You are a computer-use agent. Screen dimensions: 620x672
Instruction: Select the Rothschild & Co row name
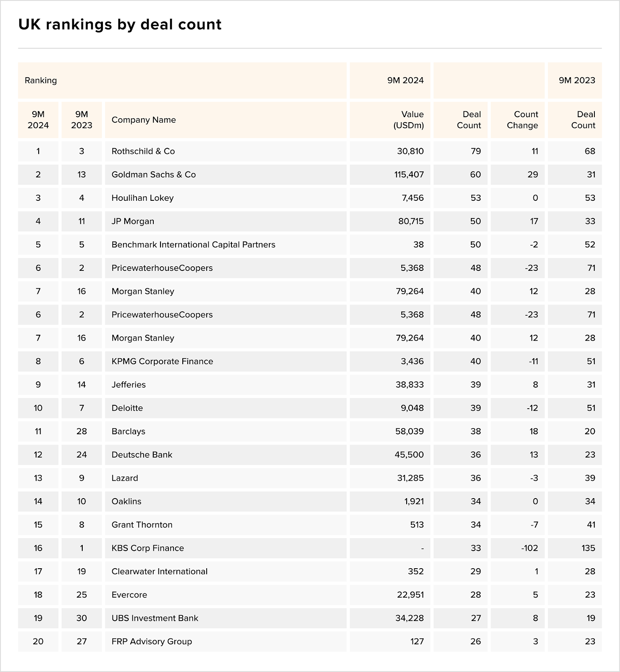[143, 151]
